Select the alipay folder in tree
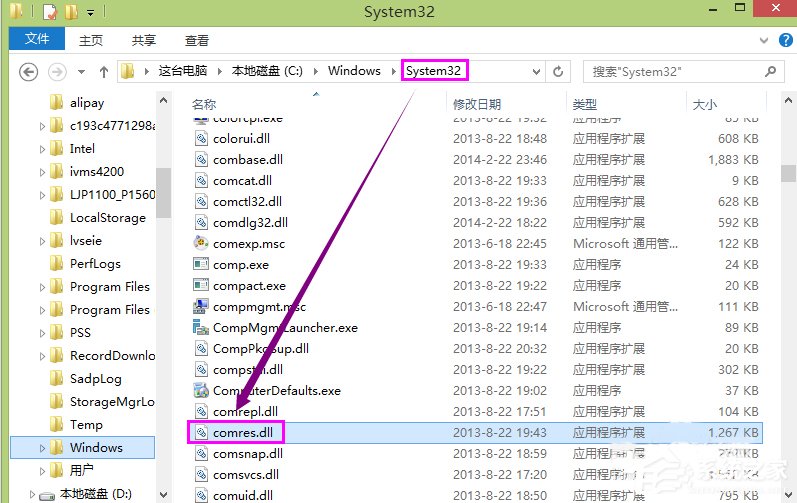The image size is (797, 503). 78,103
